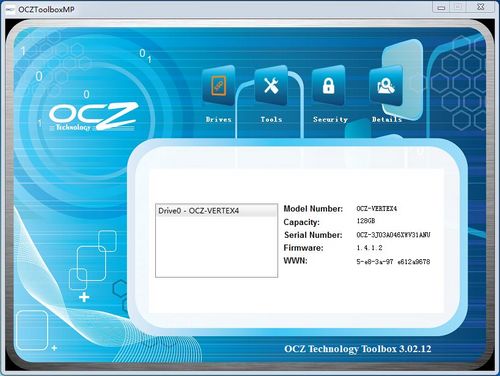The image size is (500, 376).
Task: Click the small plus sign beside the bottom-left square
Action: click(x=54, y=348)
